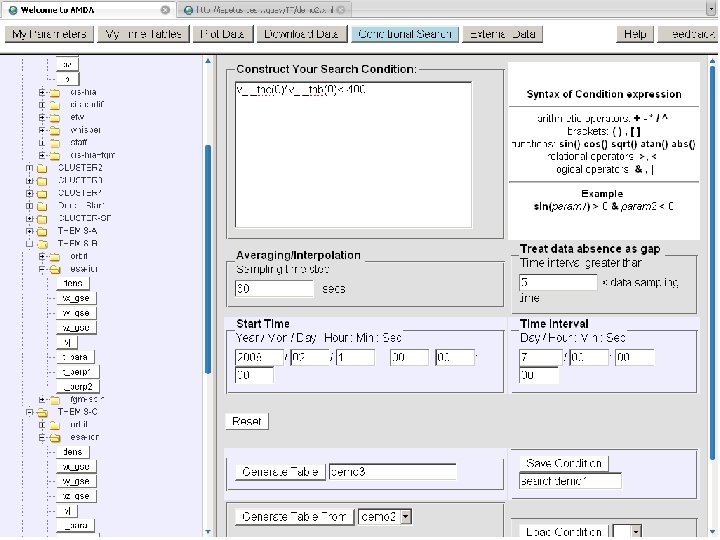Close the second browser tab
The width and height of the screenshot is (720, 540).
point(341,10)
